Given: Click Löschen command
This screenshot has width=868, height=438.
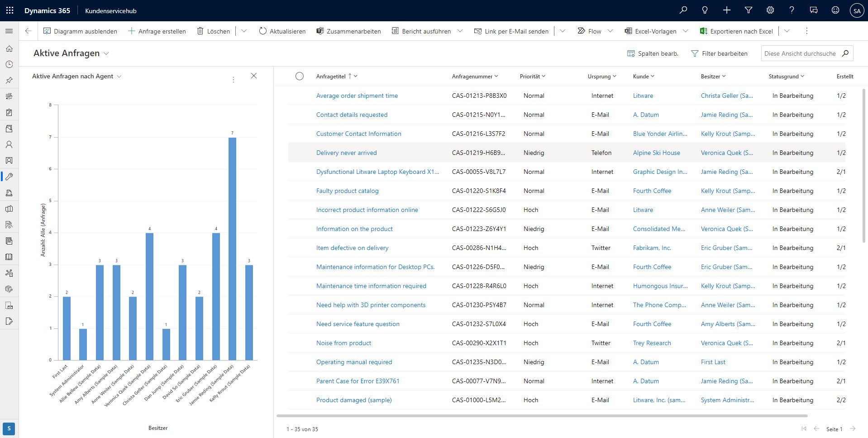Looking at the screenshot, I should 214,31.
